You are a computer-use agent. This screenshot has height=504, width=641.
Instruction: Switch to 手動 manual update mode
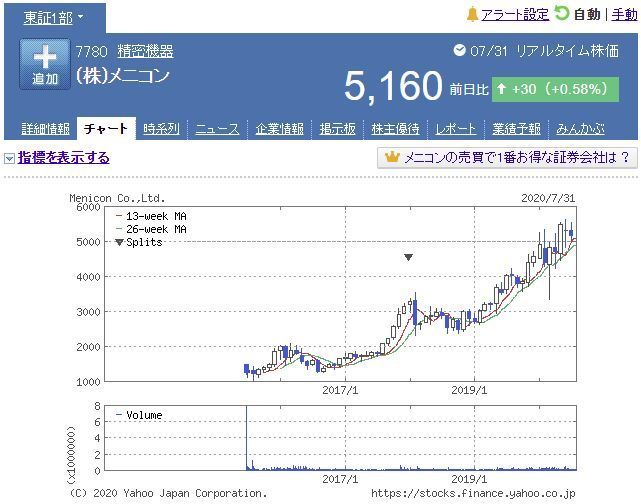(624, 15)
